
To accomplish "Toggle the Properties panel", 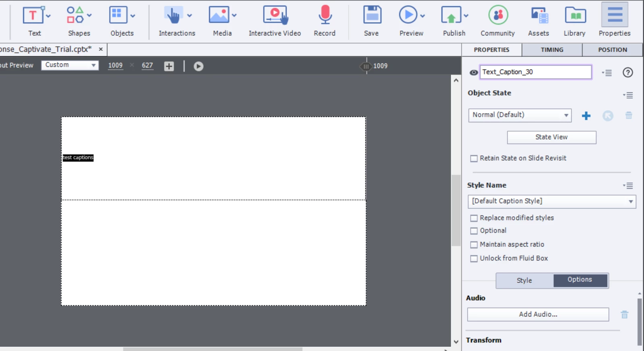I will pyautogui.click(x=615, y=20).
